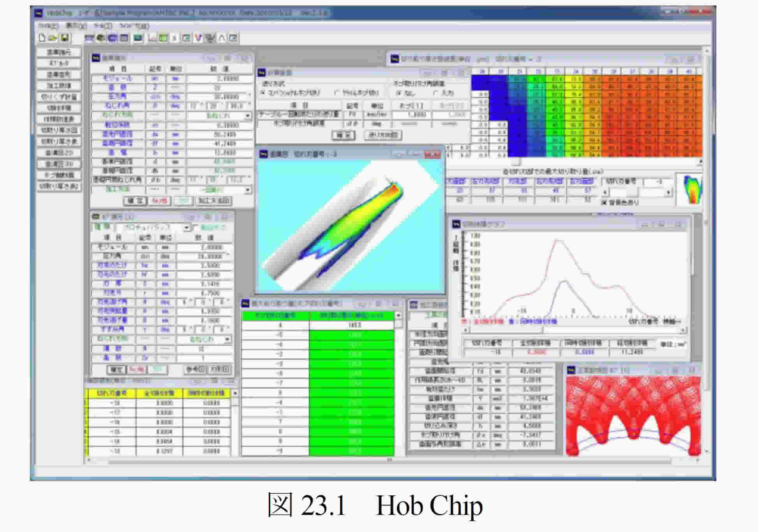Viewport: 758px width, 532px height.
Task: Click the title icon of the red gear mesh drawing window
Action: click(571, 370)
